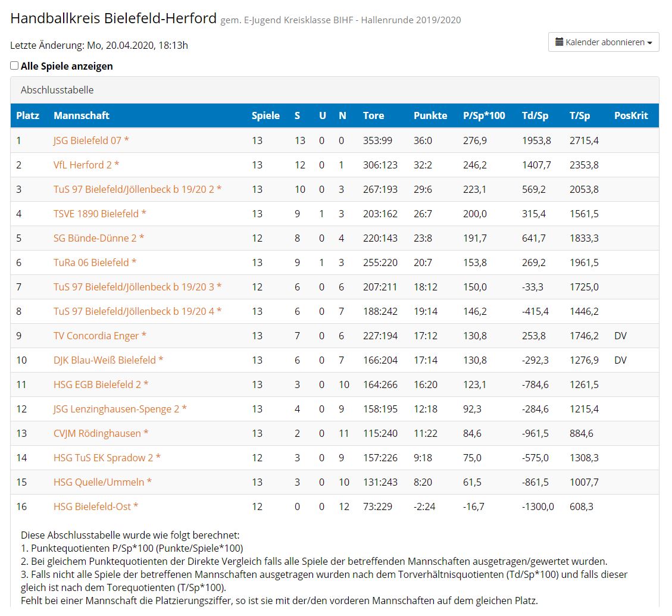Click the Handballkreis Bielefeld-Herford heading
The image size is (672, 616).
[x=113, y=18]
